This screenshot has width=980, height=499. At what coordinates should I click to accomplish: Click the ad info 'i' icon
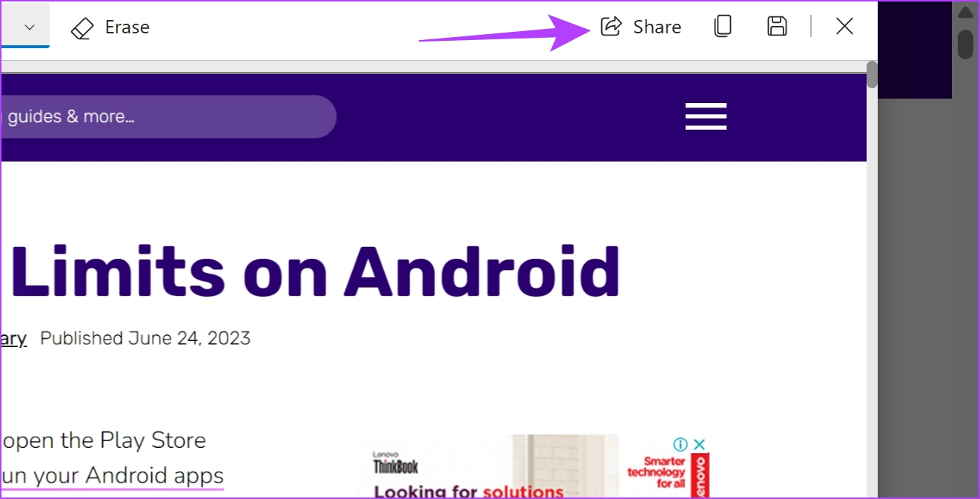pyautogui.click(x=681, y=444)
